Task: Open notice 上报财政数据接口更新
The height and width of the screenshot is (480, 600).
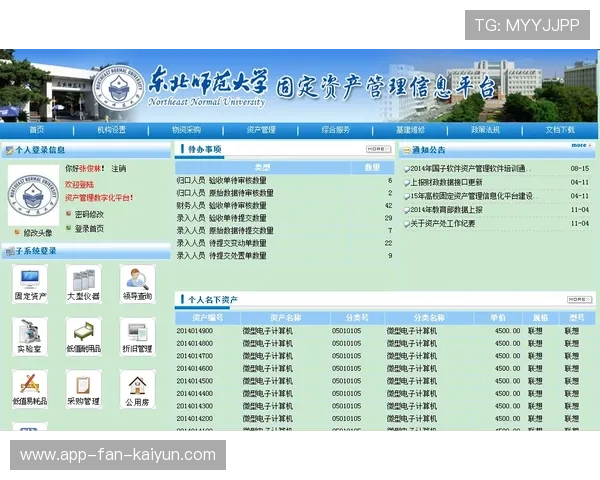Action: click(447, 182)
